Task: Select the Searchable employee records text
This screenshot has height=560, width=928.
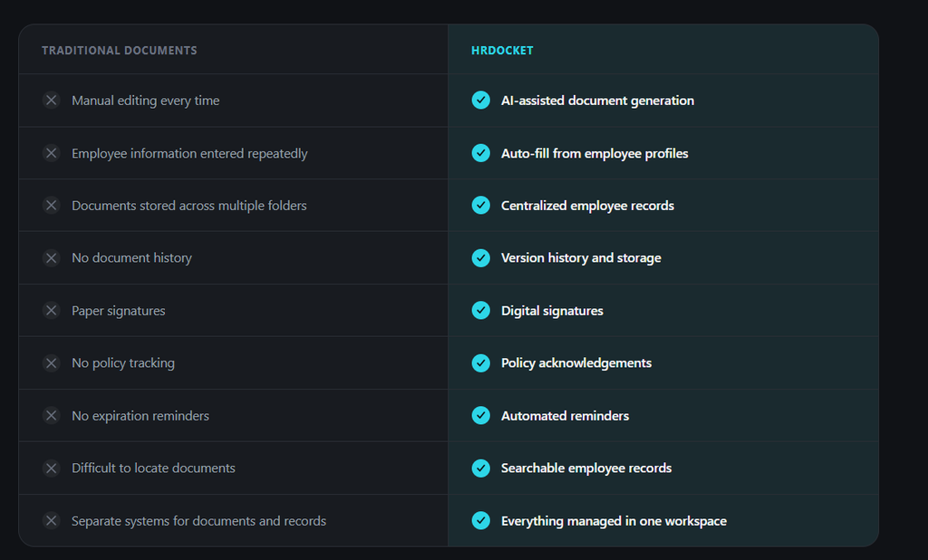Action: 586,468
